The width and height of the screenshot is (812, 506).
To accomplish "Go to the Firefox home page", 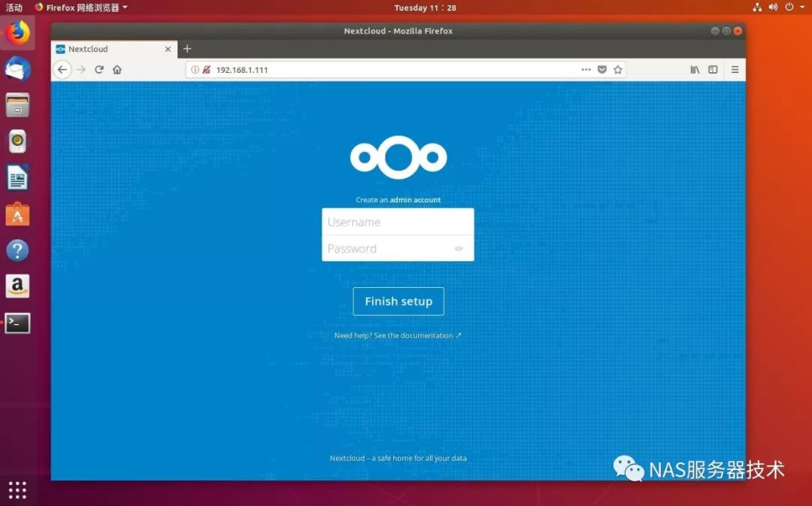I will tap(117, 69).
